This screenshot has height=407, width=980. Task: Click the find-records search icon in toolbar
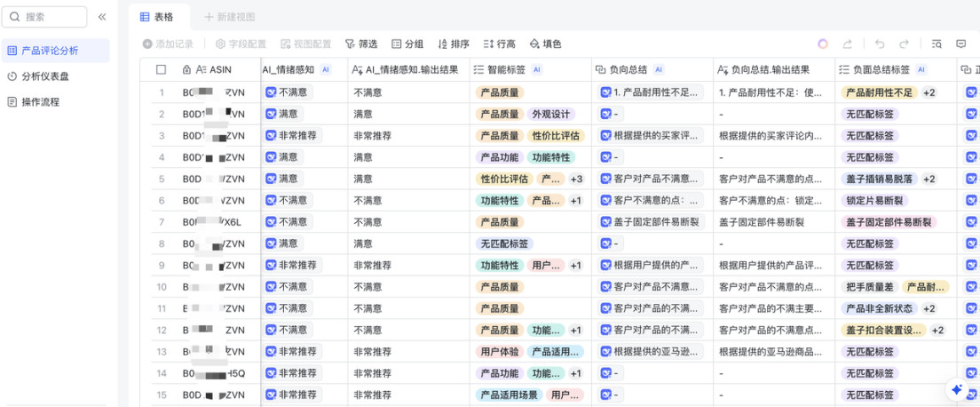tap(937, 44)
